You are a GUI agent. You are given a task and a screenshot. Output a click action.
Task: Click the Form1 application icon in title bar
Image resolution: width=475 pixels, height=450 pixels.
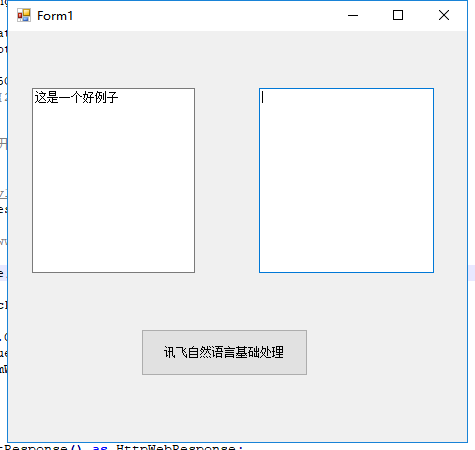tap(24, 15)
